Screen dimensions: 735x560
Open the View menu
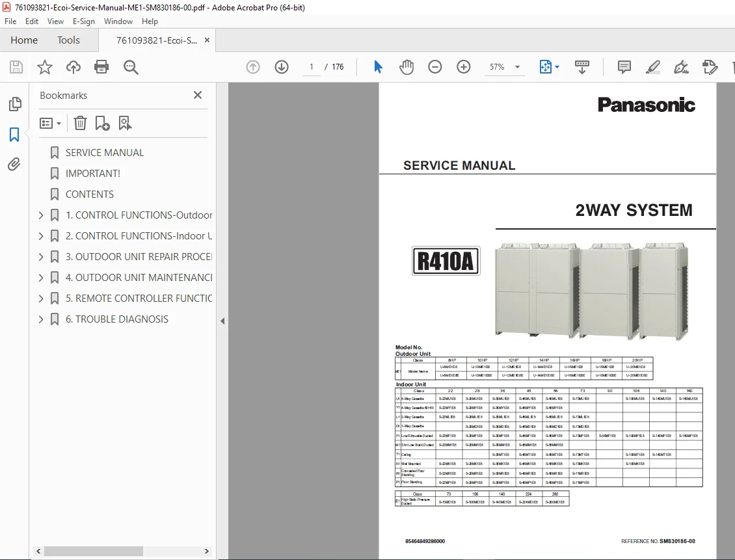pyautogui.click(x=55, y=21)
